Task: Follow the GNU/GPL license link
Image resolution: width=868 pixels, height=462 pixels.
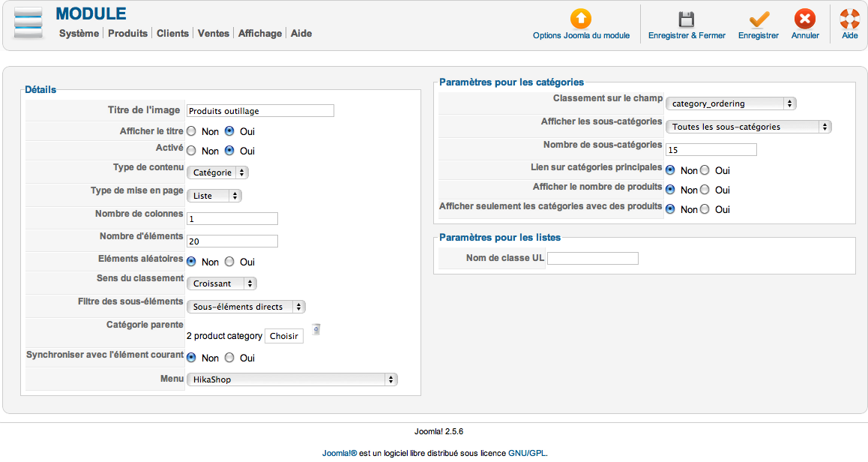Action: [x=527, y=453]
